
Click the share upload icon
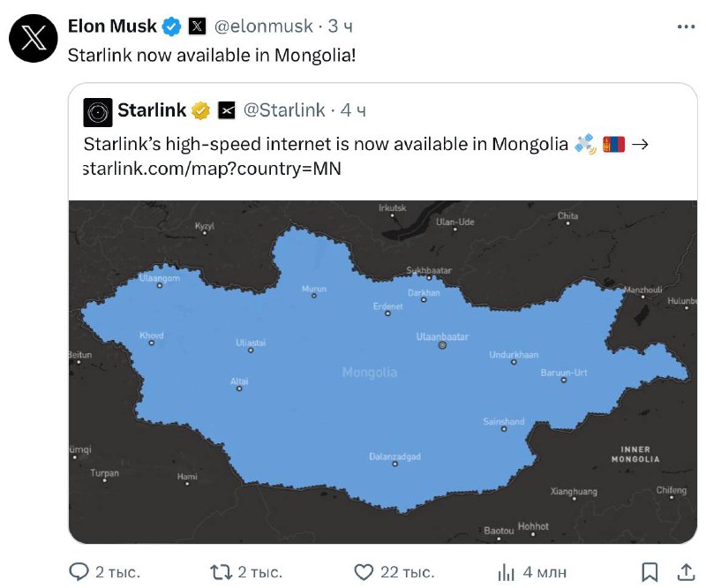[x=685, y=571]
